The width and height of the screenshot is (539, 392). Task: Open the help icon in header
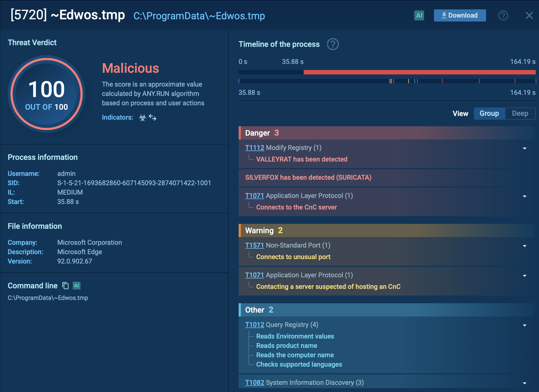pos(503,15)
